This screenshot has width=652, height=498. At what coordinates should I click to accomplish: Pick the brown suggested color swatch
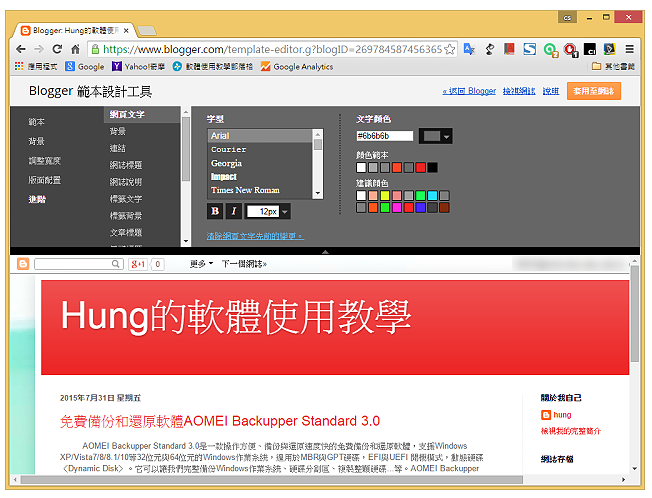point(444,207)
